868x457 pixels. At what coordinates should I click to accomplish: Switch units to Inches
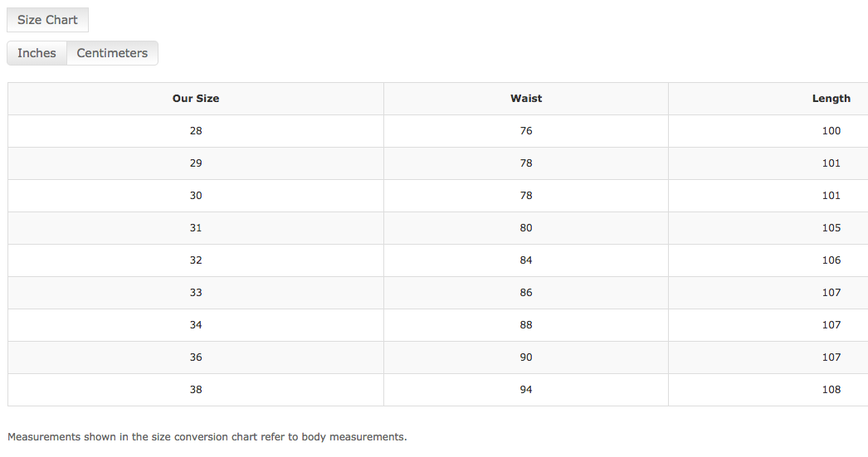[37, 53]
